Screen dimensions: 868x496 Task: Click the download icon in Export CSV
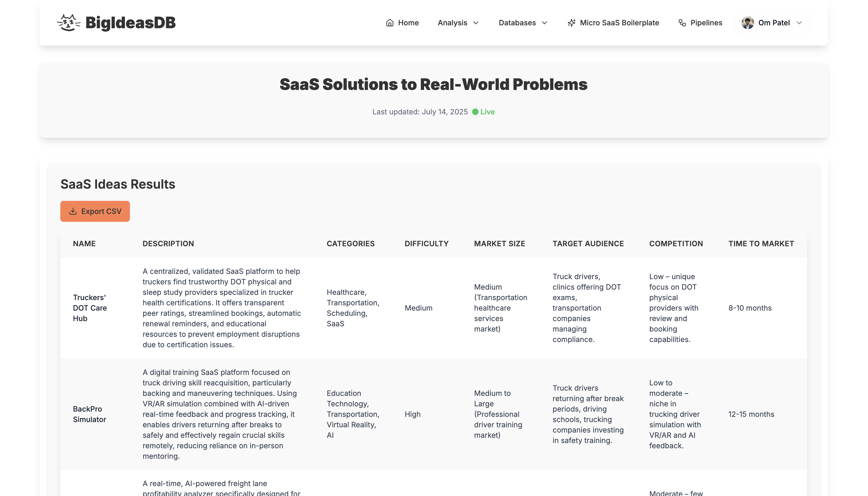tap(73, 211)
